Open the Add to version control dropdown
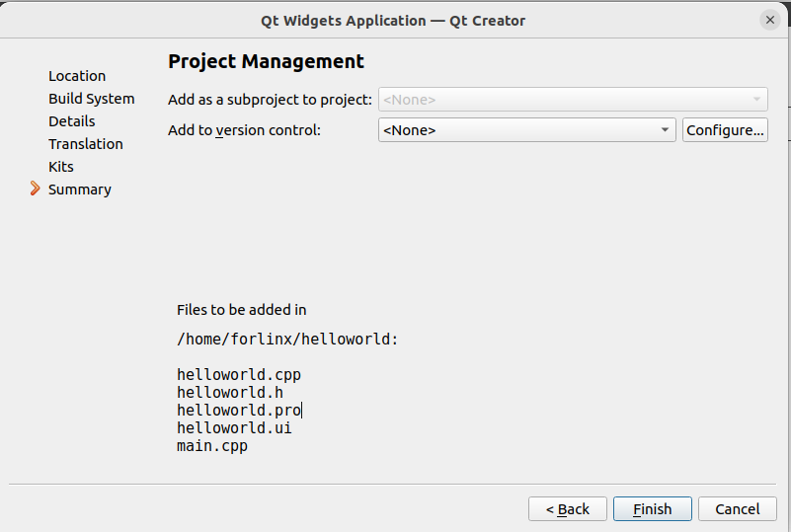The width and height of the screenshot is (791, 532). [526, 130]
